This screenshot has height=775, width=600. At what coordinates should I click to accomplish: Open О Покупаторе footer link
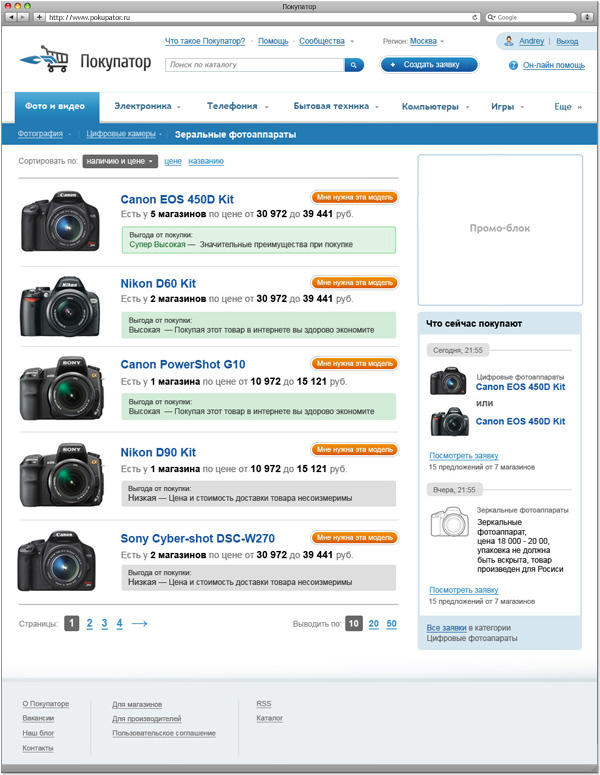tap(45, 704)
